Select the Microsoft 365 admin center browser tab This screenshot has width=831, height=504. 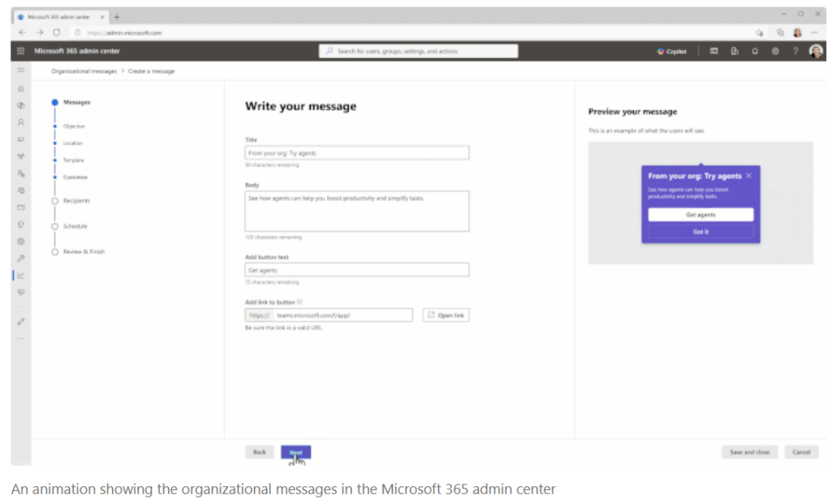tap(60, 17)
